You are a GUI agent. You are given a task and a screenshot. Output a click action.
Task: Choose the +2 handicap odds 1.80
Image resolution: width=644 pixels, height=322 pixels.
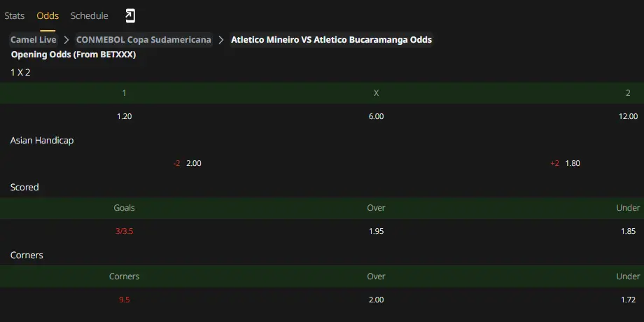pos(573,163)
